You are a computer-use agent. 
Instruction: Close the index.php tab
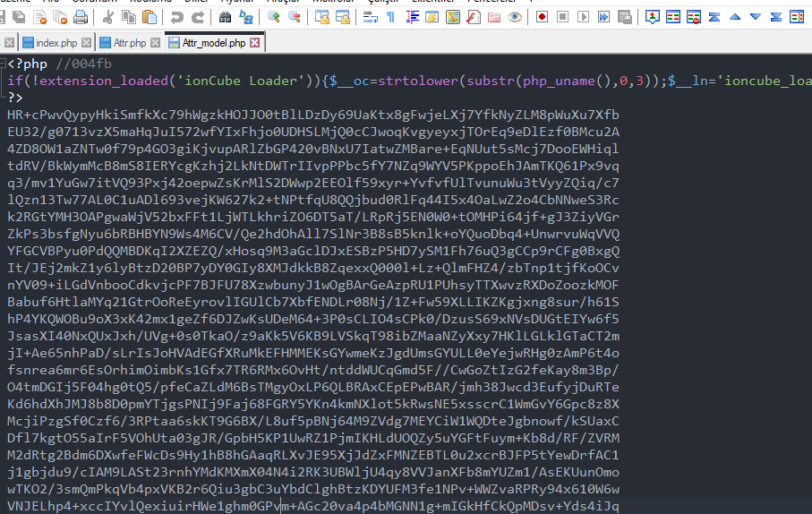[87, 42]
